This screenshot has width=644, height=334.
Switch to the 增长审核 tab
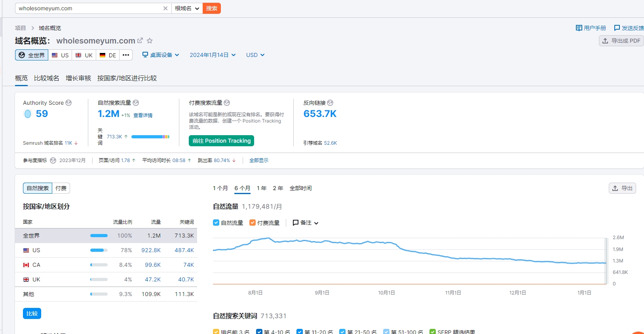coord(78,78)
